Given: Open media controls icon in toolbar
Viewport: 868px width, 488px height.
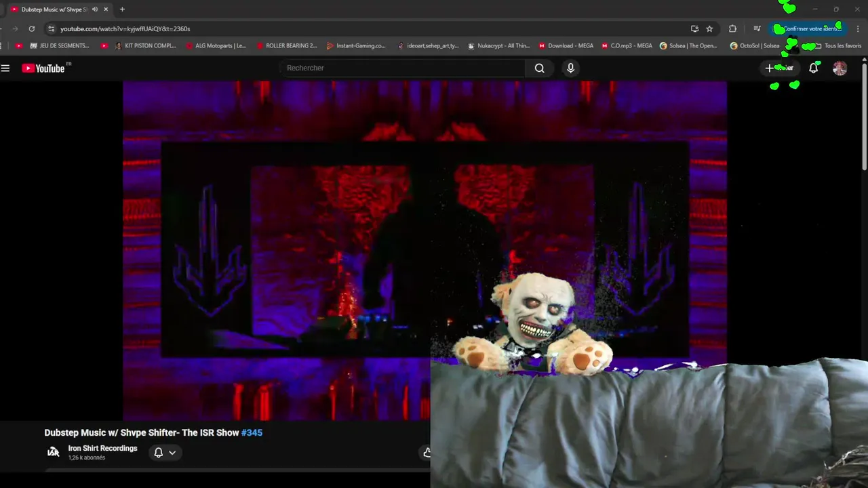Looking at the screenshot, I should point(757,28).
